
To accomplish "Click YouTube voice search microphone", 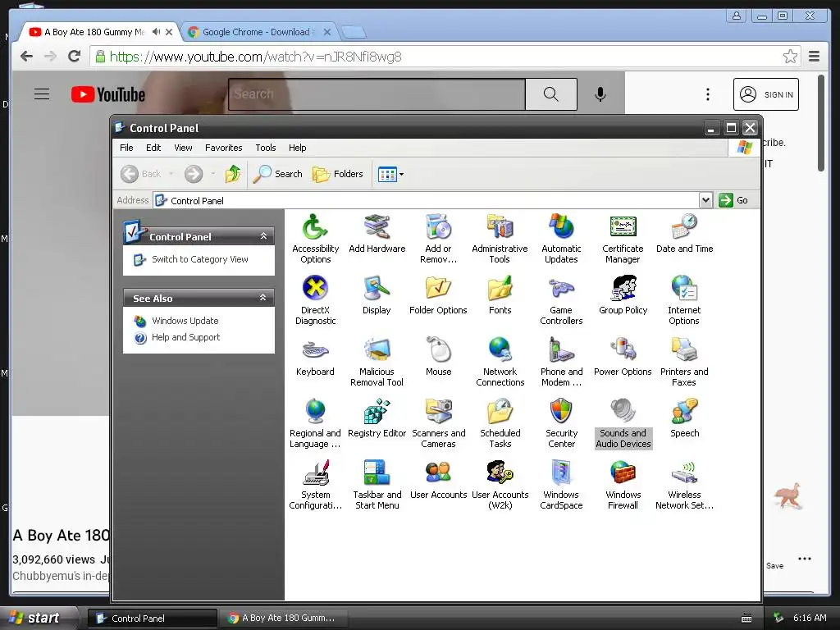I will click(600, 94).
